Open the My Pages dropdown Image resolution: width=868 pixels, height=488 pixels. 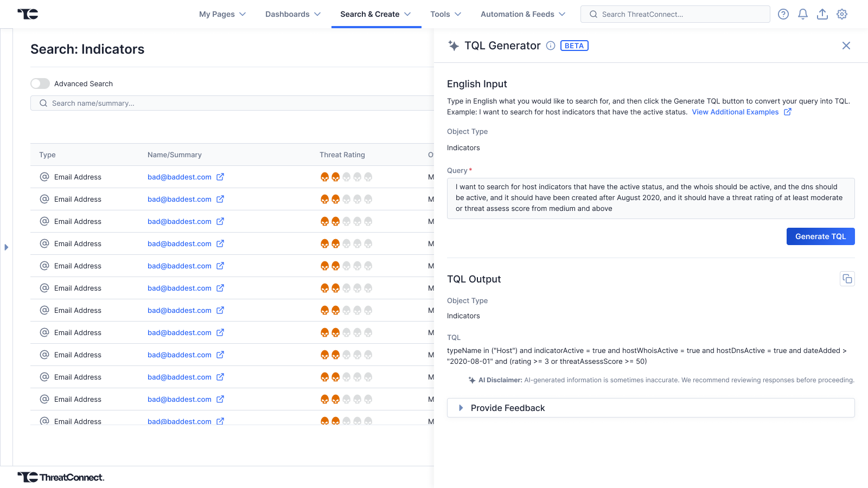[x=222, y=14]
